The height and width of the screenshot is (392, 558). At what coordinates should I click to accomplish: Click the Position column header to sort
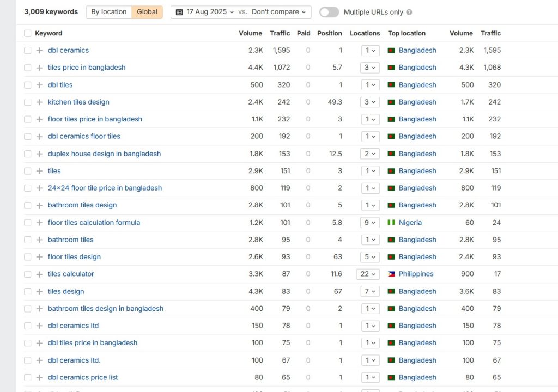(x=329, y=33)
